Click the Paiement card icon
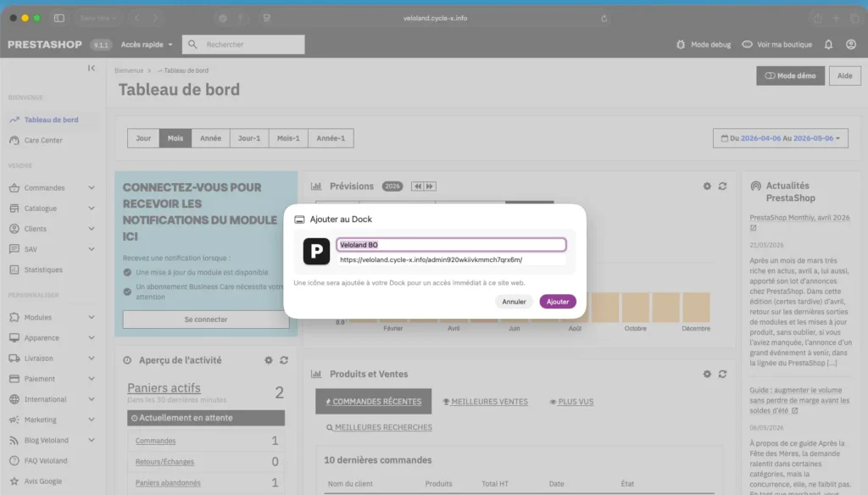Image resolution: width=868 pixels, height=495 pixels. (14, 379)
